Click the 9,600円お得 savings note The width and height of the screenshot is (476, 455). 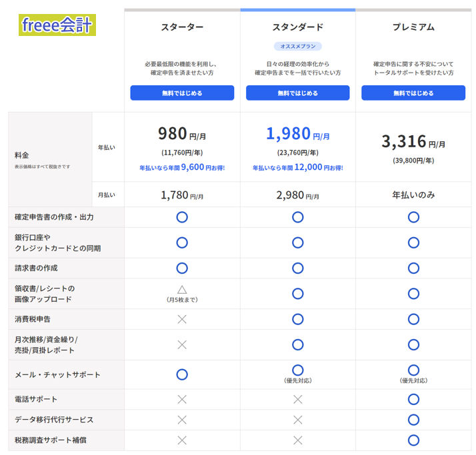point(182,167)
